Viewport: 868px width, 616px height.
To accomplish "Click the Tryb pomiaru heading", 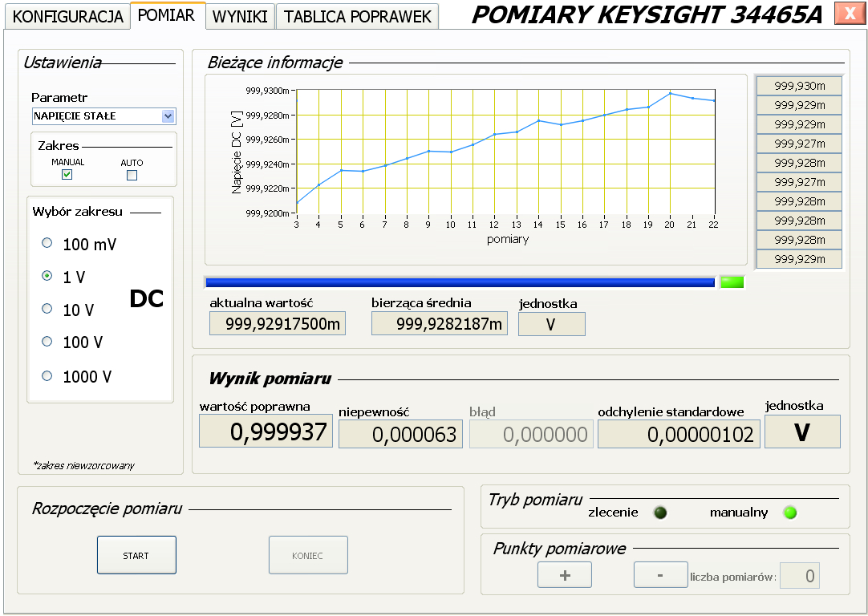I will coord(535,500).
